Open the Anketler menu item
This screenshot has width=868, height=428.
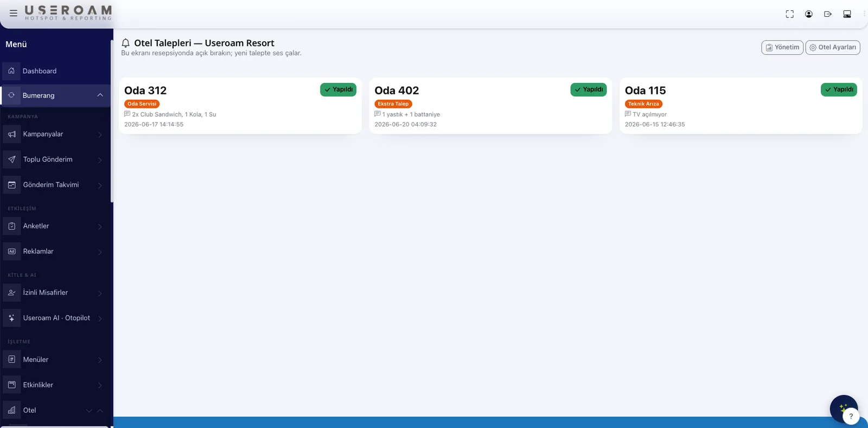(55, 226)
